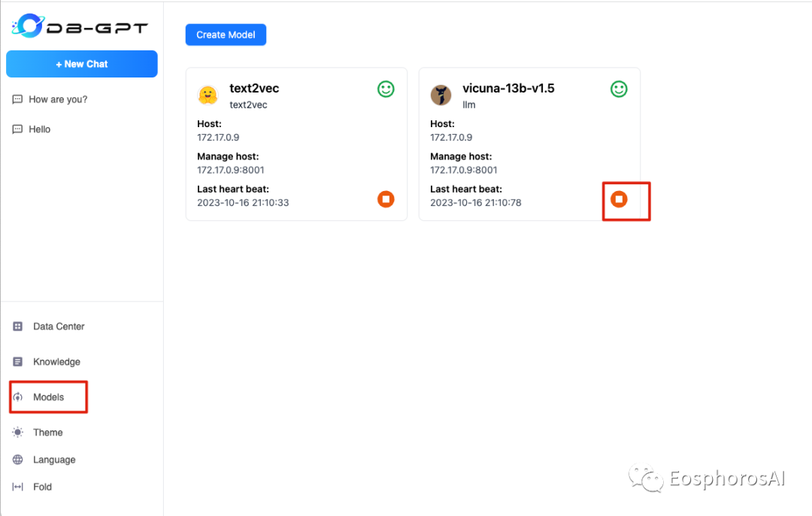Click text2vec green smiley status icon
812x516 pixels.
pos(386,90)
